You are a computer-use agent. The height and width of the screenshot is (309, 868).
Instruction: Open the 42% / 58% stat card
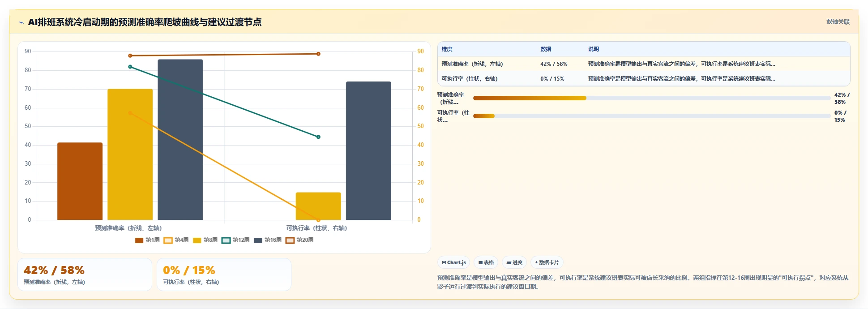(85, 275)
